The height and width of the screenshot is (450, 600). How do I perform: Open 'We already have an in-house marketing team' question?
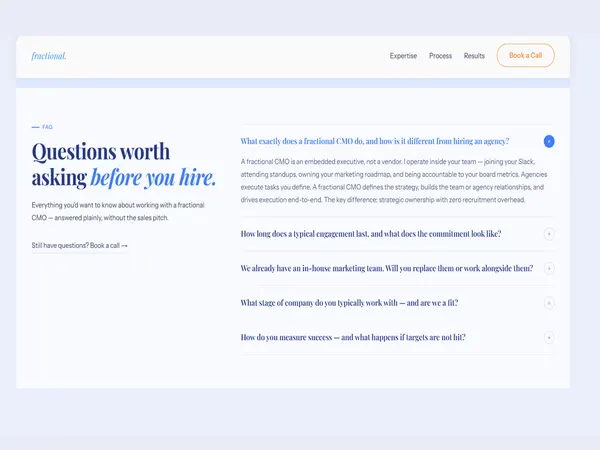click(x=386, y=268)
